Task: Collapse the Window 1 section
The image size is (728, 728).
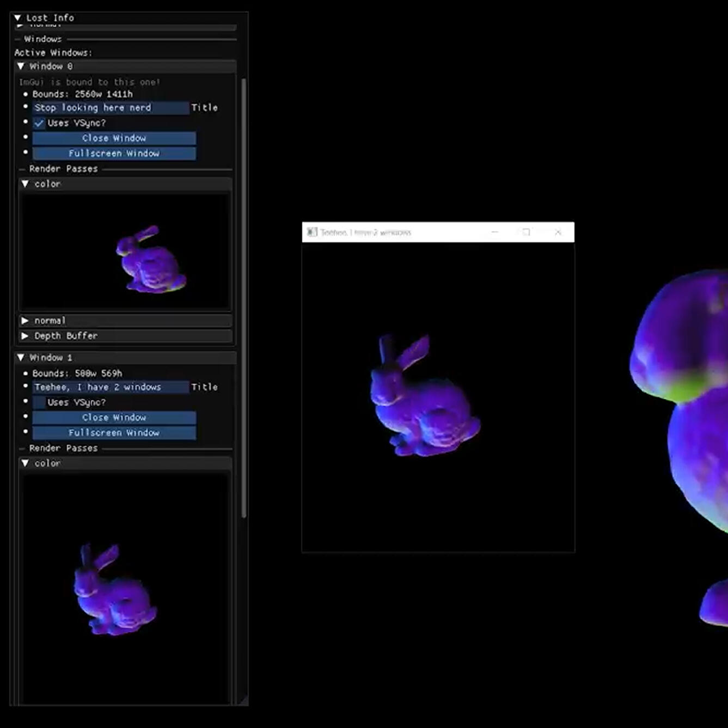Action: [21, 358]
